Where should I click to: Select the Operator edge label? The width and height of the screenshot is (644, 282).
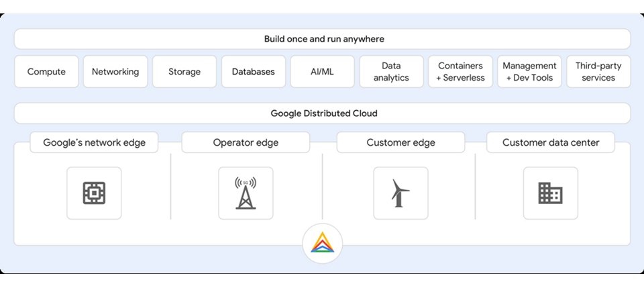tap(246, 142)
